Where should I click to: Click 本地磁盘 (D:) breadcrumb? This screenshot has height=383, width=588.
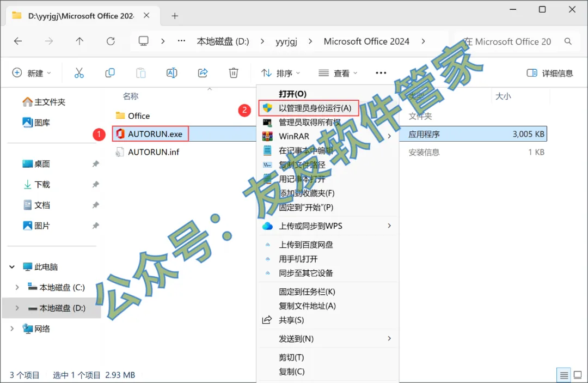point(223,41)
